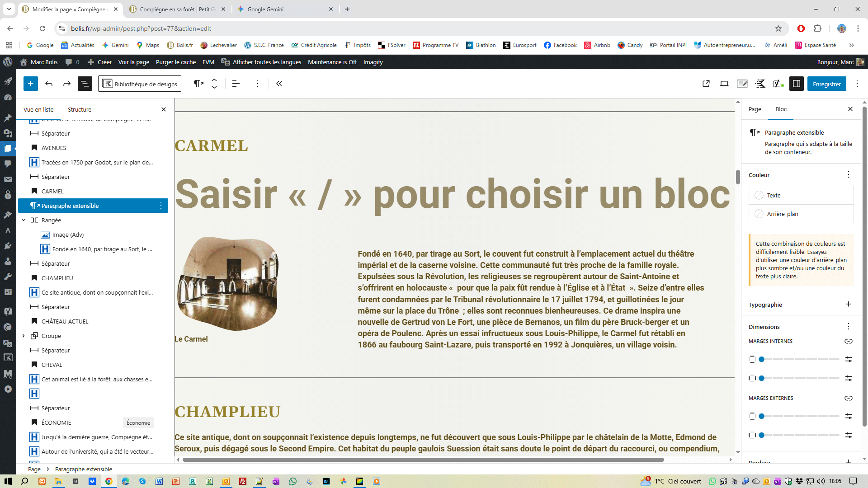Collapse the Rangée tree item
Image resolution: width=868 pixels, height=488 pixels.
point(24,220)
